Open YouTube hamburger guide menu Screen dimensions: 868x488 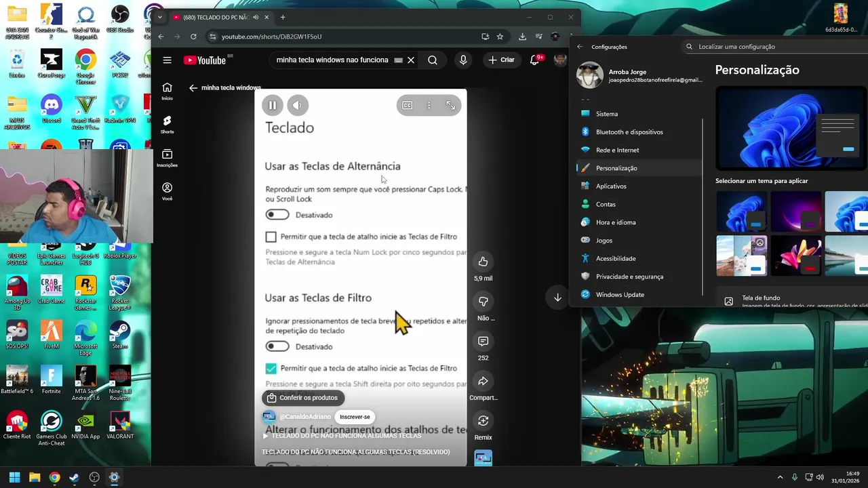(x=167, y=60)
